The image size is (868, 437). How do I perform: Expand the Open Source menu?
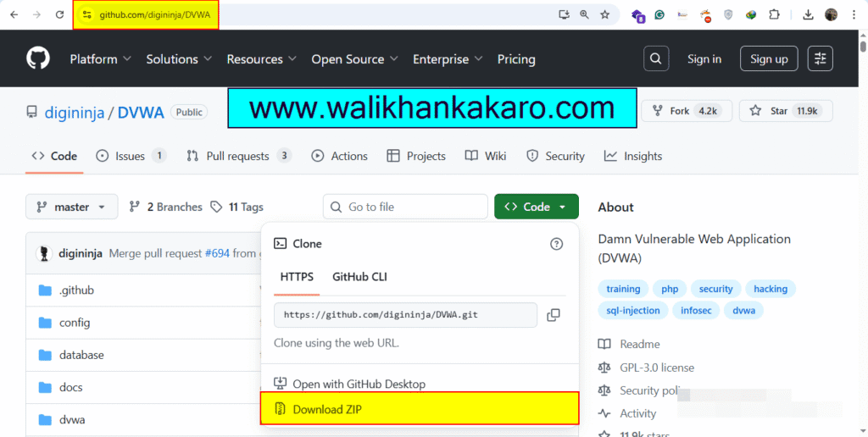coord(355,59)
